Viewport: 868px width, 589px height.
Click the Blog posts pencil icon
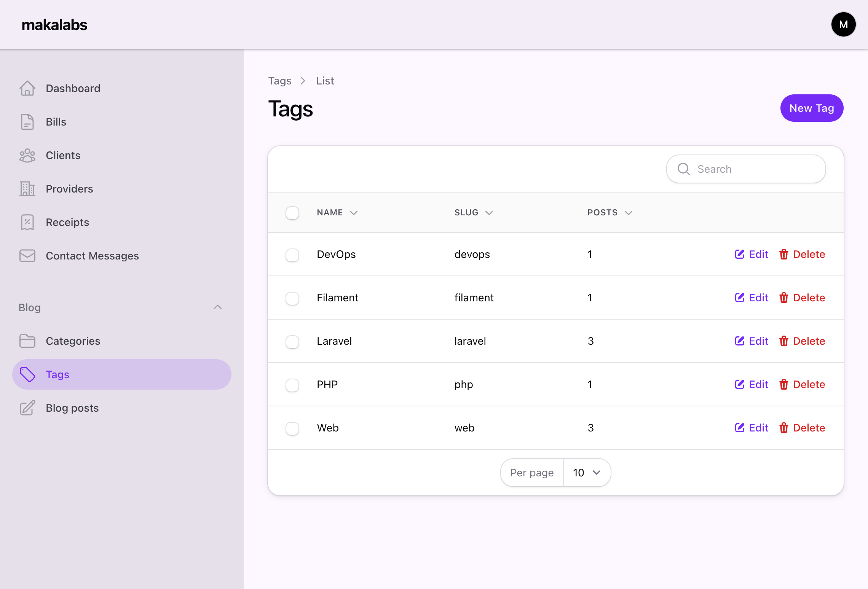[x=27, y=408]
